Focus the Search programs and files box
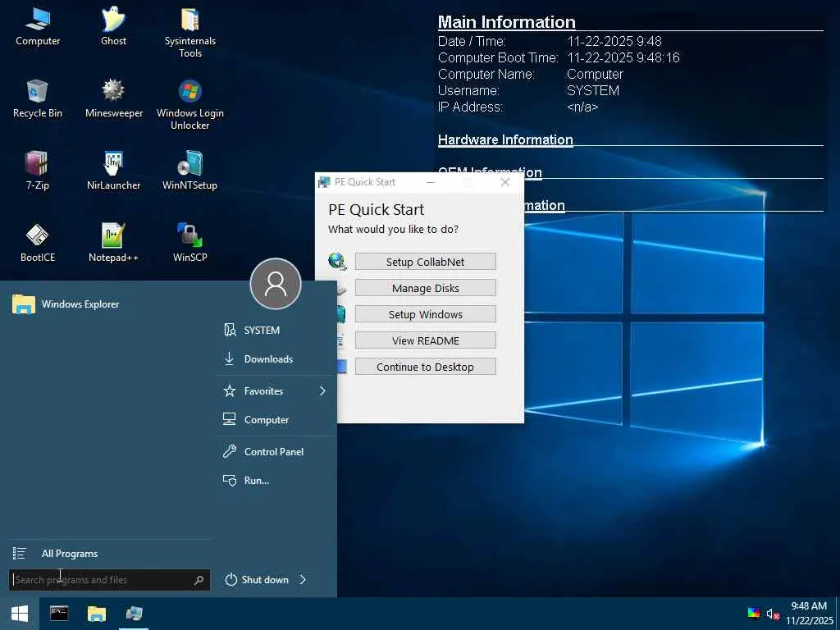840x630 pixels. coord(109,580)
